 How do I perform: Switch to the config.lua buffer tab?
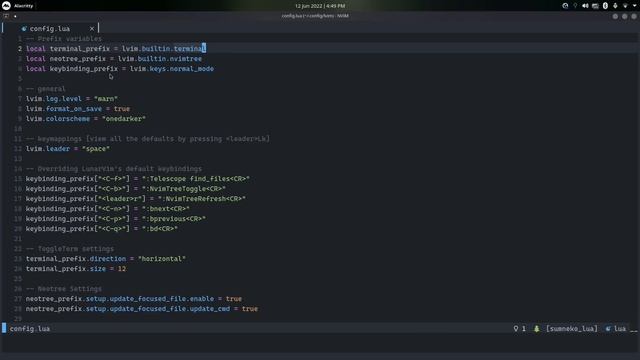(x=50, y=29)
